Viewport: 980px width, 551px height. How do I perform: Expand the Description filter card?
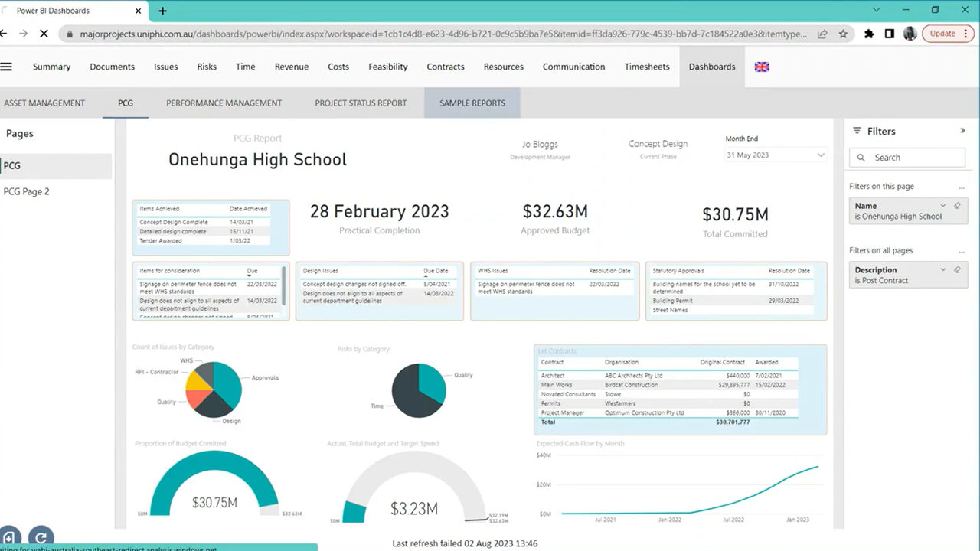tap(942, 269)
